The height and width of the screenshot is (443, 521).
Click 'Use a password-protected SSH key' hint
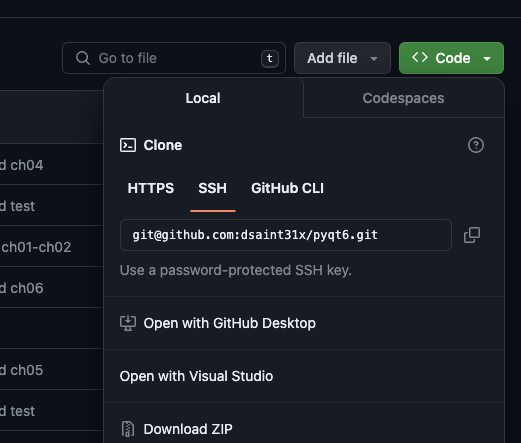click(235, 270)
